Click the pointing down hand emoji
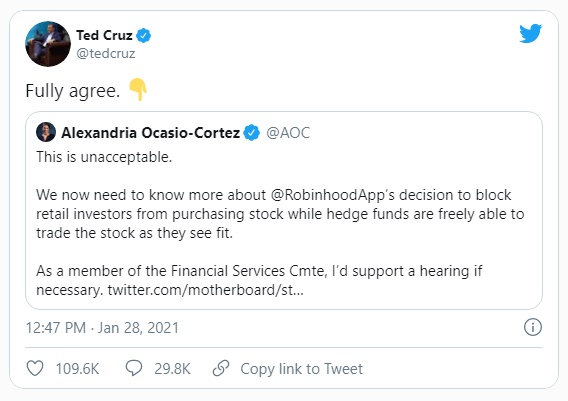The height and width of the screenshot is (401, 568). point(138,89)
